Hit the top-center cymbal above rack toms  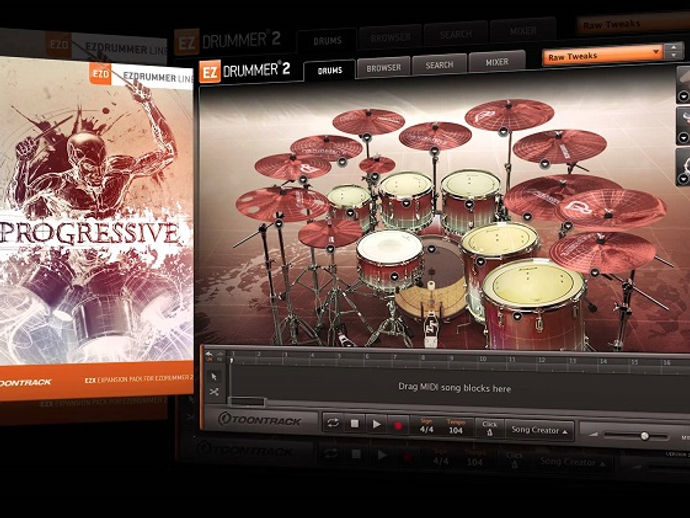coord(435,136)
